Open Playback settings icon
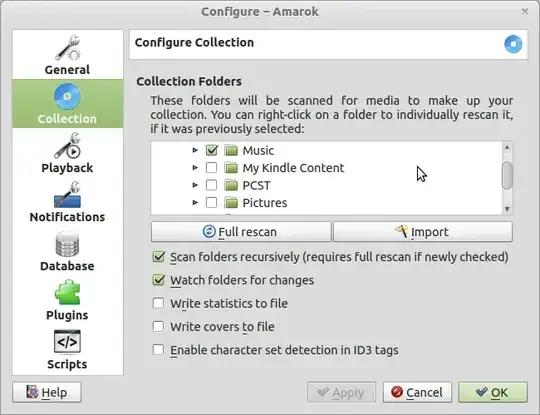The height and width of the screenshot is (415, 540). pyautogui.click(x=68, y=145)
